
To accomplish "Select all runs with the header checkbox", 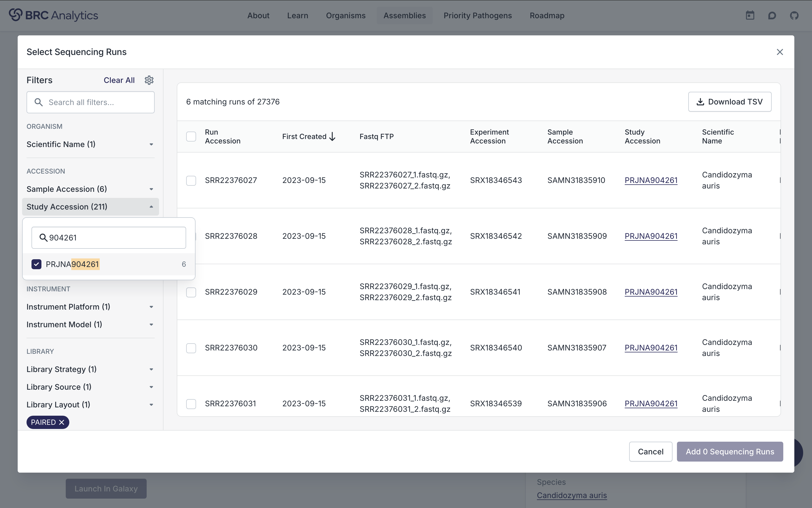I will pos(191,137).
